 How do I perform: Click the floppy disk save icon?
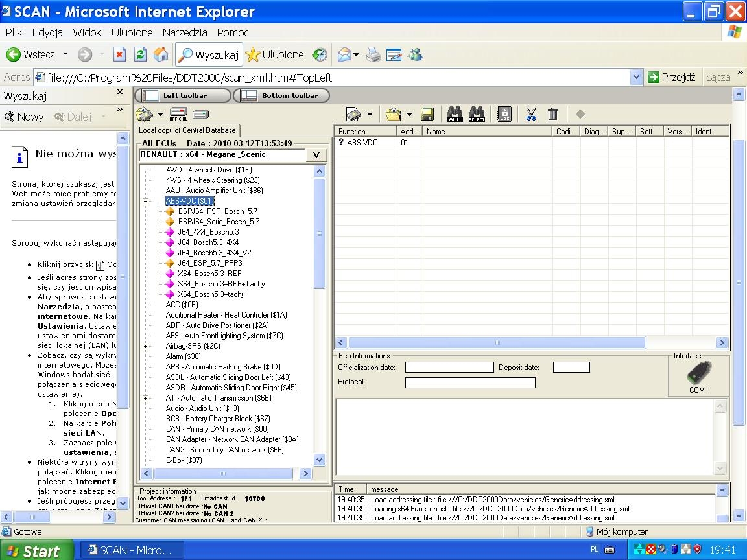(427, 115)
